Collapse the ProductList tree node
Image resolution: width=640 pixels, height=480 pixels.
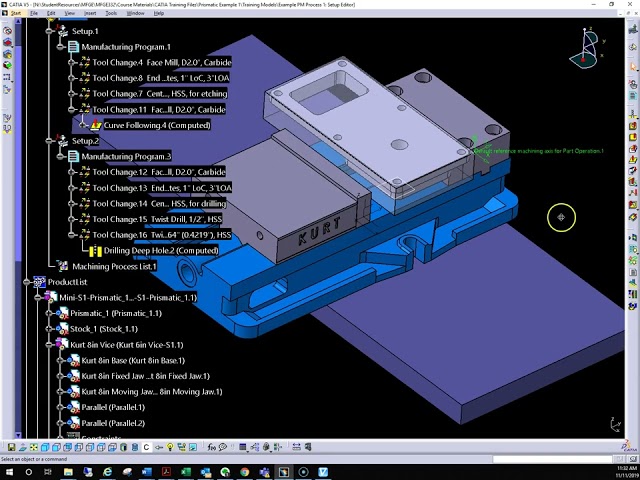pos(27,282)
